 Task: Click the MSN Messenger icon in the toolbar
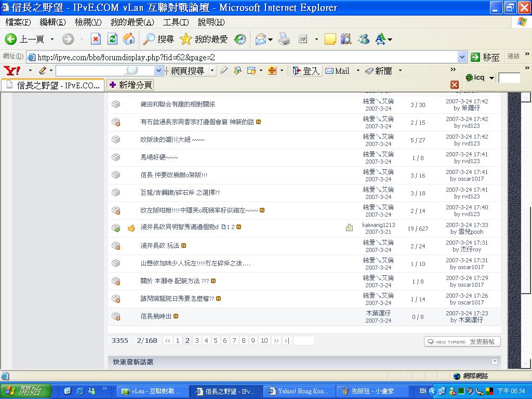coord(363,39)
